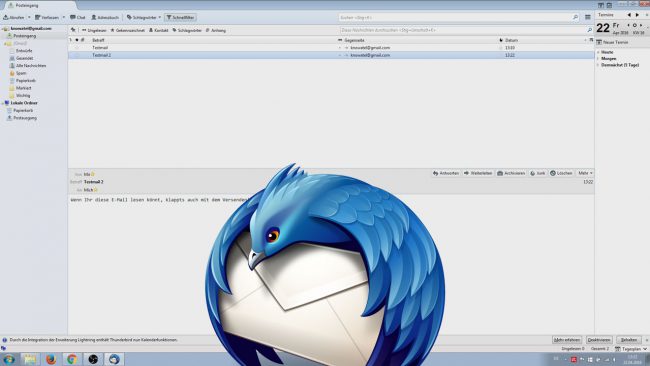Image resolution: width=650 pixels, height=366 pixels.
Task: Click the attachment column header icon
Action: pyautogui.click(x=82, y=40)
